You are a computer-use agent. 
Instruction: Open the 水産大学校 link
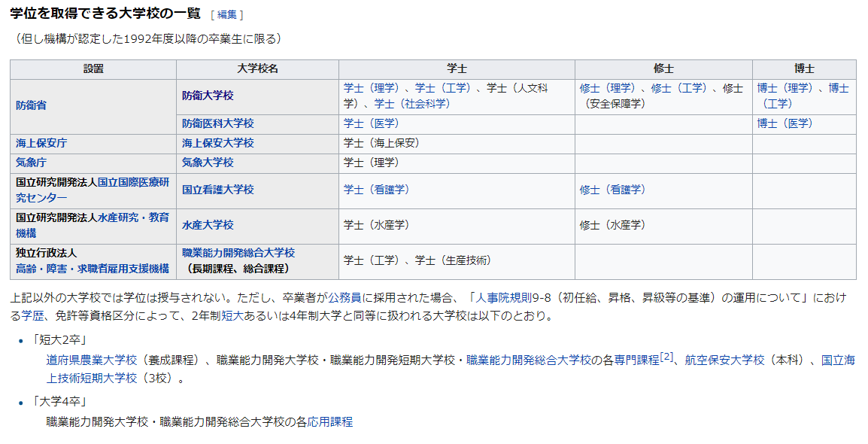point(208,225)
